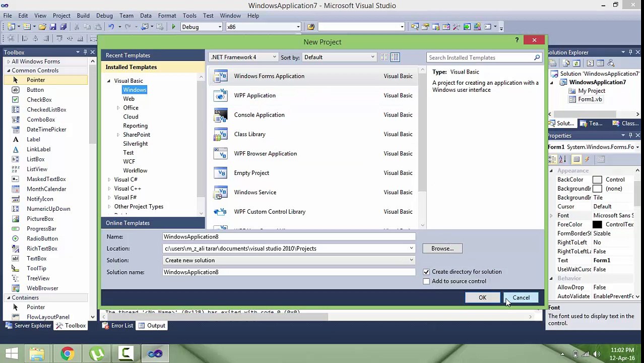The height and width of the screenshot is (363, 644).
Task: Collapse the Visual Basic templates node
Action: coord(109,81)
